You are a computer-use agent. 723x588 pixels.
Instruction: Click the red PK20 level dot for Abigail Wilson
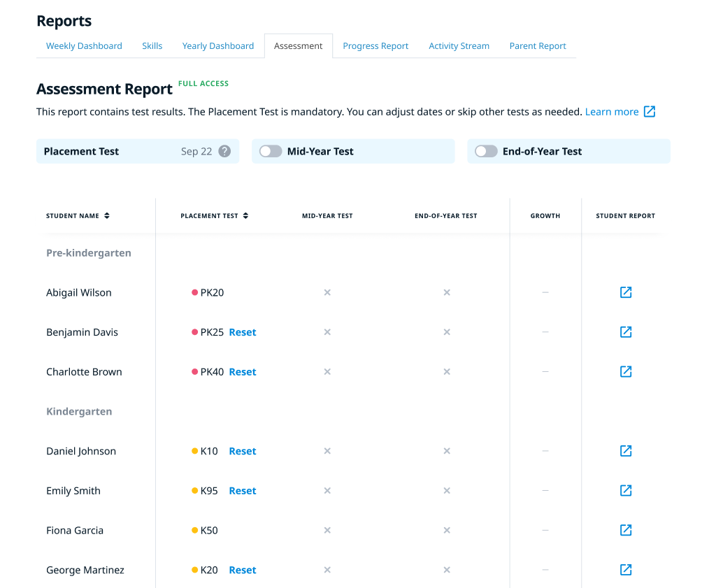[195, 292]
